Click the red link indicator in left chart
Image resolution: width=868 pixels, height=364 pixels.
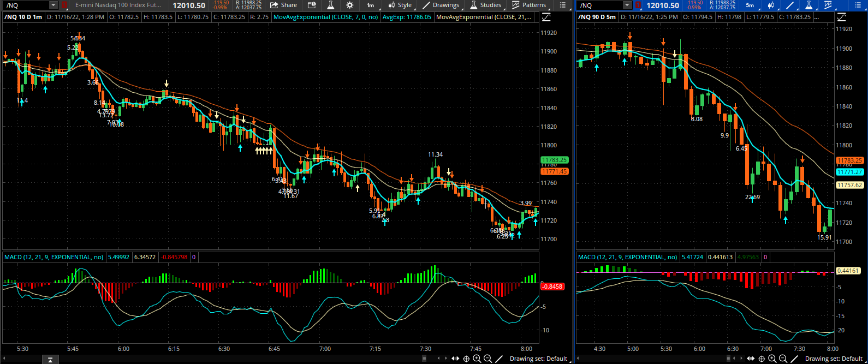[64, 5]
